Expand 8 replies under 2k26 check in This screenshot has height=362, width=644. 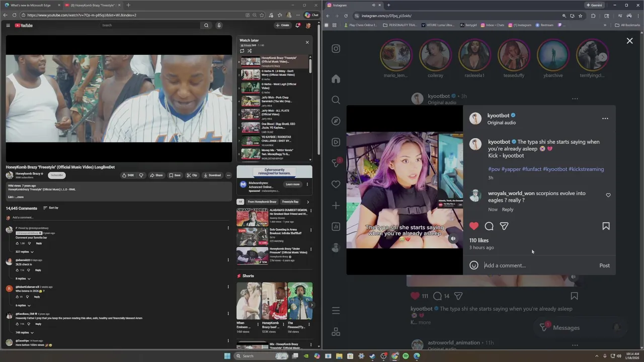point(23,279)
